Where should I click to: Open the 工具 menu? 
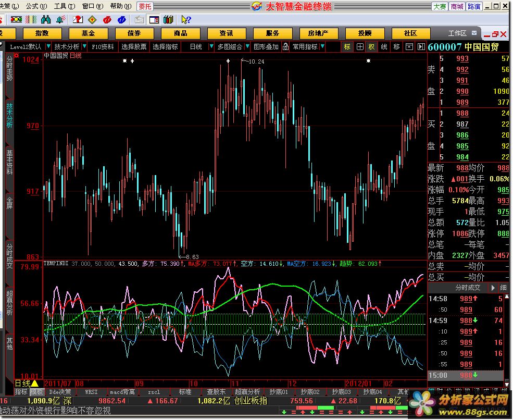pos(65,6)
